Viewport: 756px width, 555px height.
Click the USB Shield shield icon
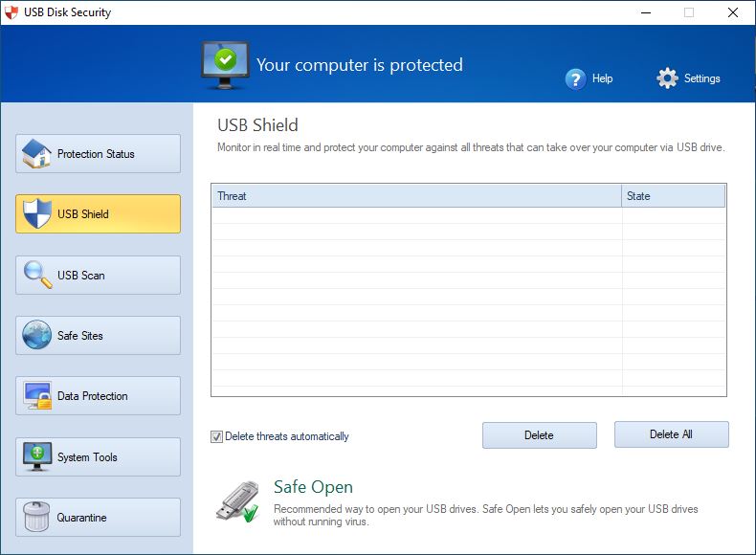[37, 213]
